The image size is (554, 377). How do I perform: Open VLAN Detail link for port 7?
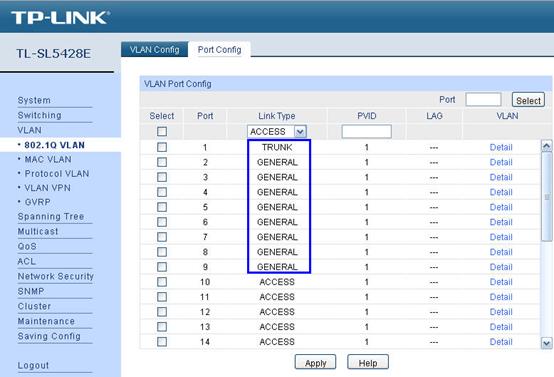[501, 237]
